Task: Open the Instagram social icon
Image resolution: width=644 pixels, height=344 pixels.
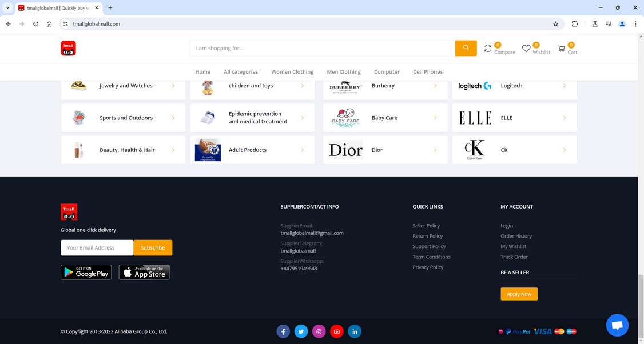Action: pos(319,331)
